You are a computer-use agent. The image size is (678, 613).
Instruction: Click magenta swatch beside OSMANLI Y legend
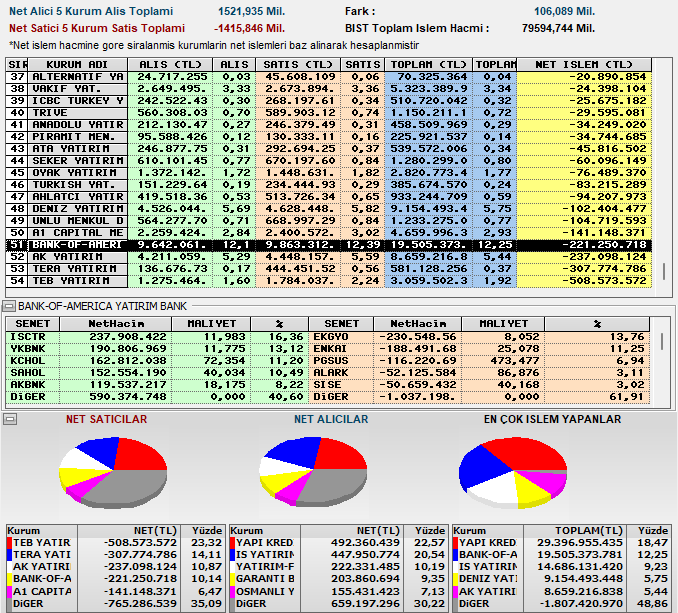(233, 592)
